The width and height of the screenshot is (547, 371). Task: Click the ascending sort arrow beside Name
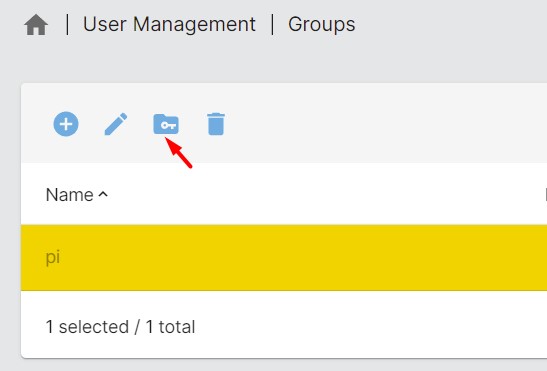103,194
